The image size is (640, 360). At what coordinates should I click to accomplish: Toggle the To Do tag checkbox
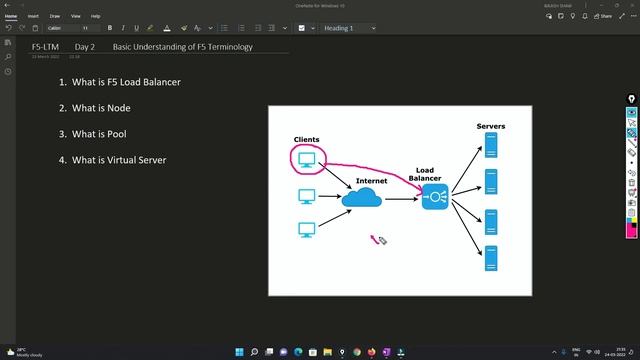click(302, 28)
